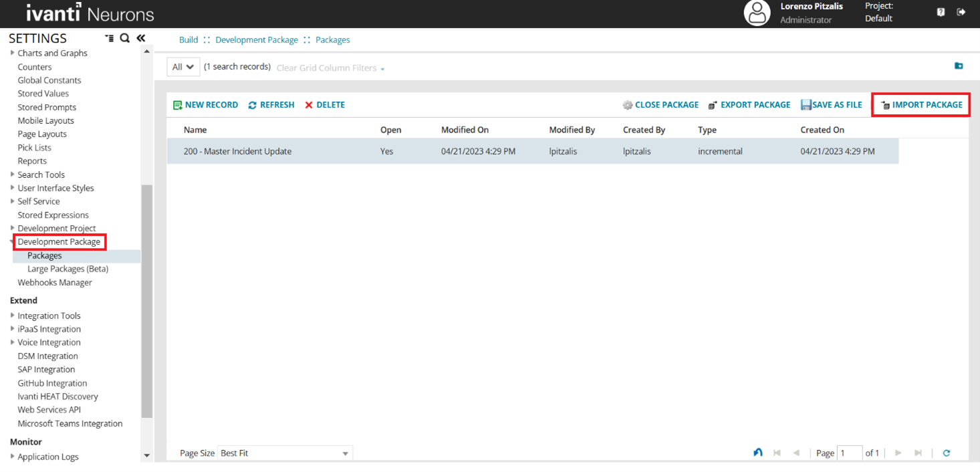Click the Build breadcrumb link

pos(189,40)
